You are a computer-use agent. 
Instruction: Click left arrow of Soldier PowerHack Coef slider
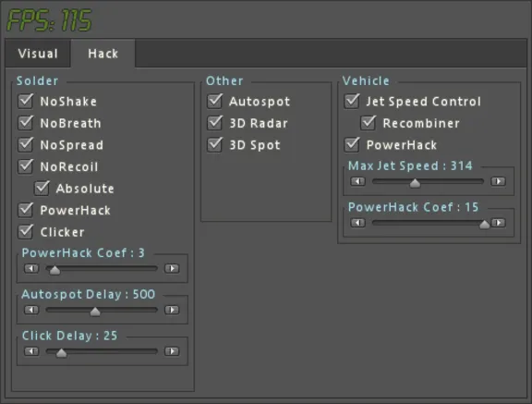[x=31, y=268]
